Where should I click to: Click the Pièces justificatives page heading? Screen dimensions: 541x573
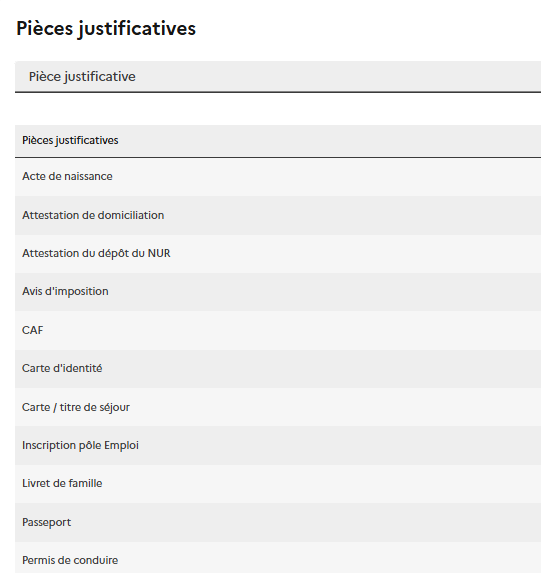[106, 29]
